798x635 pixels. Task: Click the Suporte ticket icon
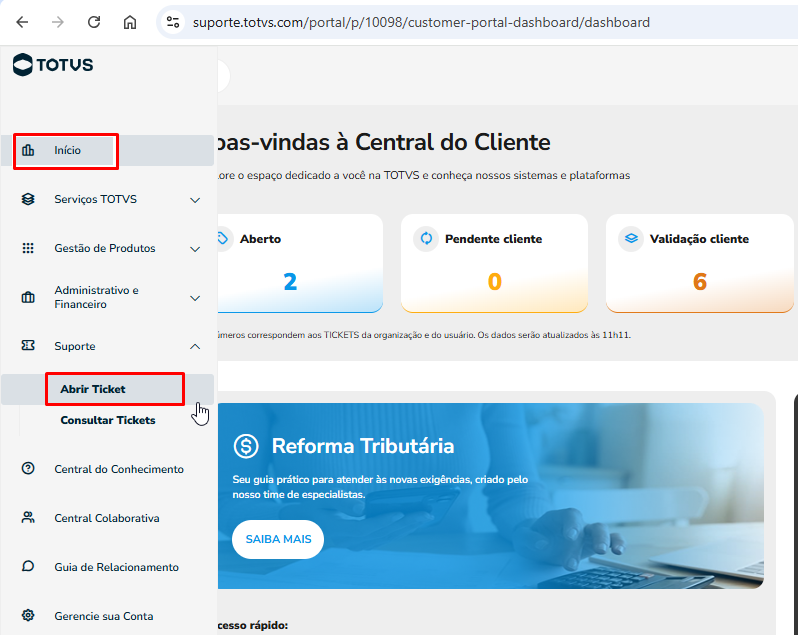[x=28, y=346]
